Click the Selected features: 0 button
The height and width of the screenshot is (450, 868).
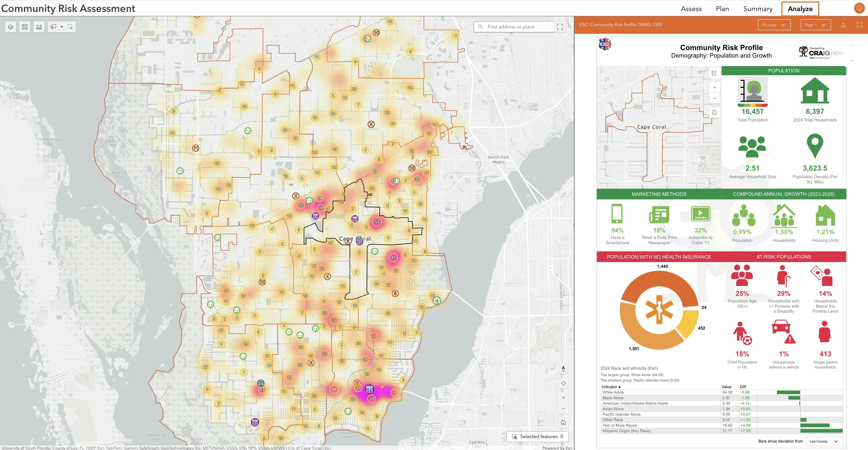(x=537, y=436)
